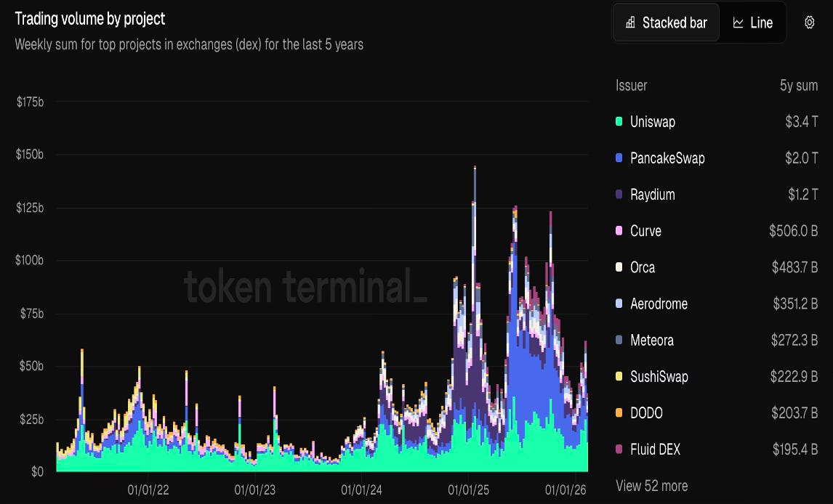The image size is (833, 504).
Task: Click the $50b y-axis label
Action: pyautogui.click(x=32, y=366)
